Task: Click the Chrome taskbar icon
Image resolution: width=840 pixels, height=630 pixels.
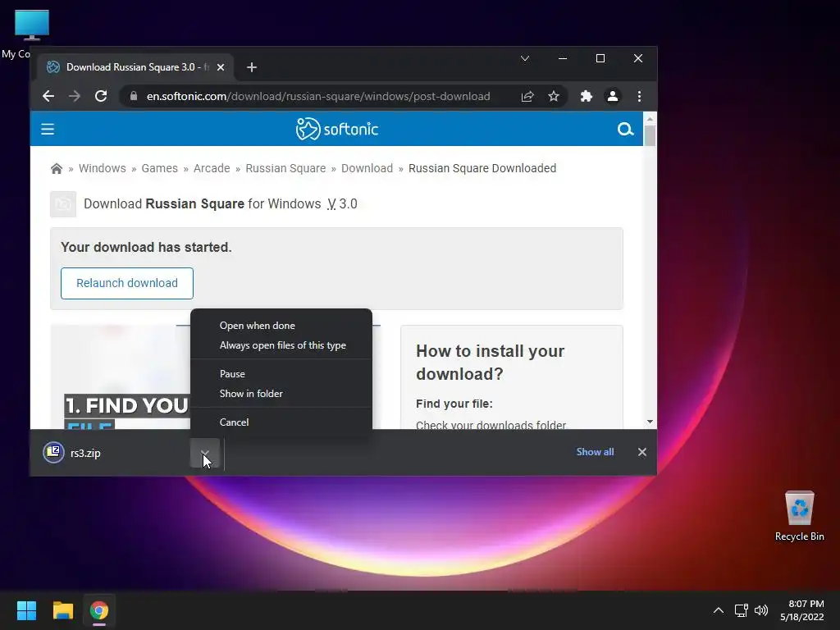Action: click(x=99, y=610)
